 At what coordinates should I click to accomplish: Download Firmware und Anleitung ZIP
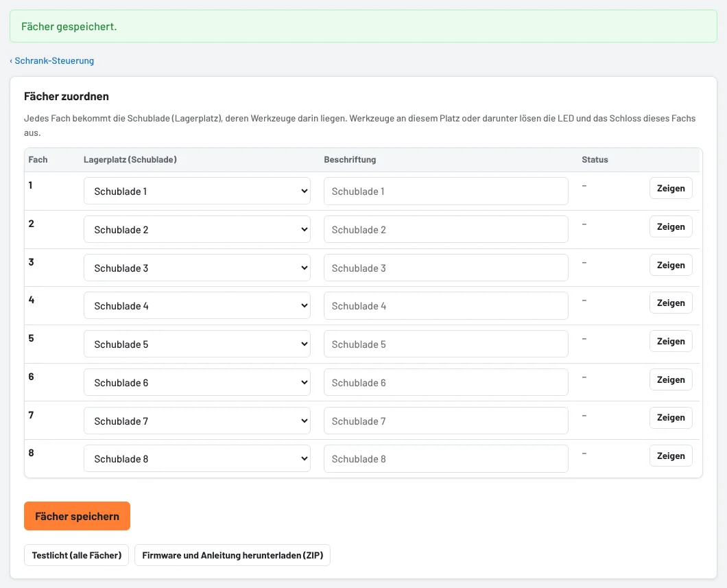[x=233, y=555]
